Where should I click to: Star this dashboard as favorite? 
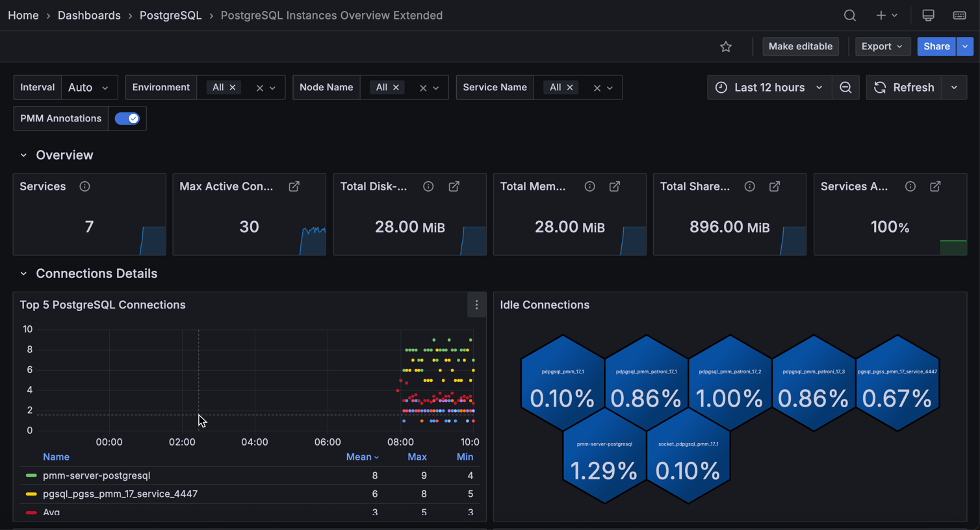(x=726, y=47)
